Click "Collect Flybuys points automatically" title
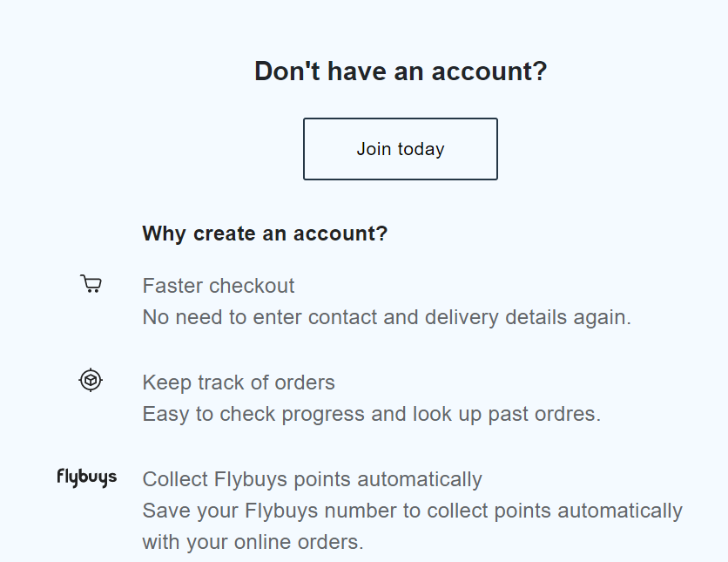 (312, 479)
